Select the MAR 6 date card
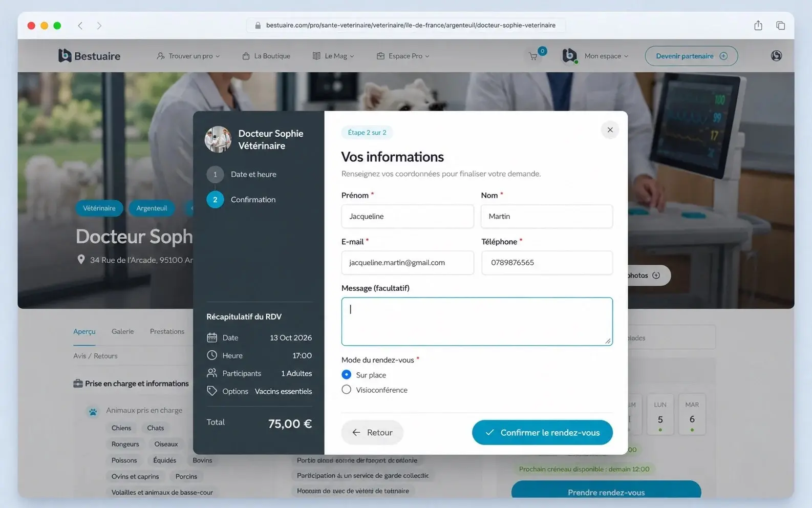 coord(692,415)
